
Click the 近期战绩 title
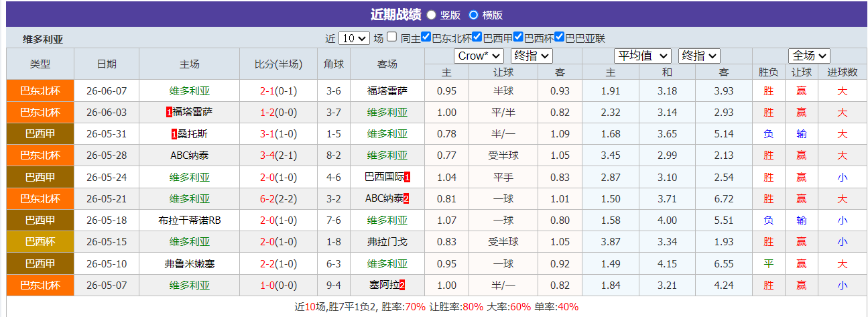395,14
